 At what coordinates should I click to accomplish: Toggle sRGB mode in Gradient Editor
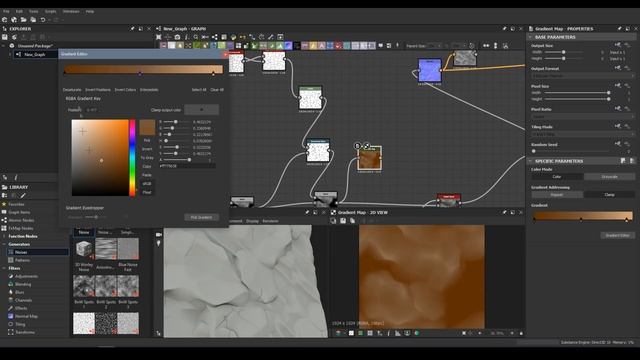point(147,184)
